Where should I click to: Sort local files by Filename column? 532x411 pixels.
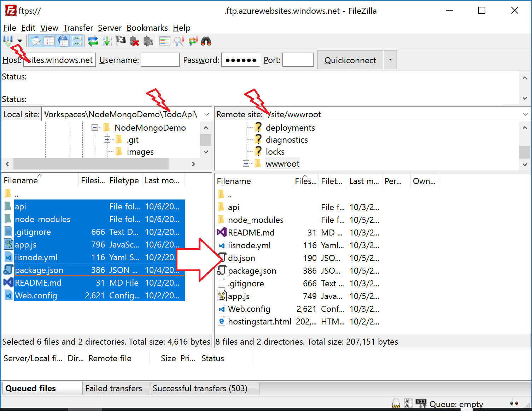pyautogui.click(x=40, y=180)
